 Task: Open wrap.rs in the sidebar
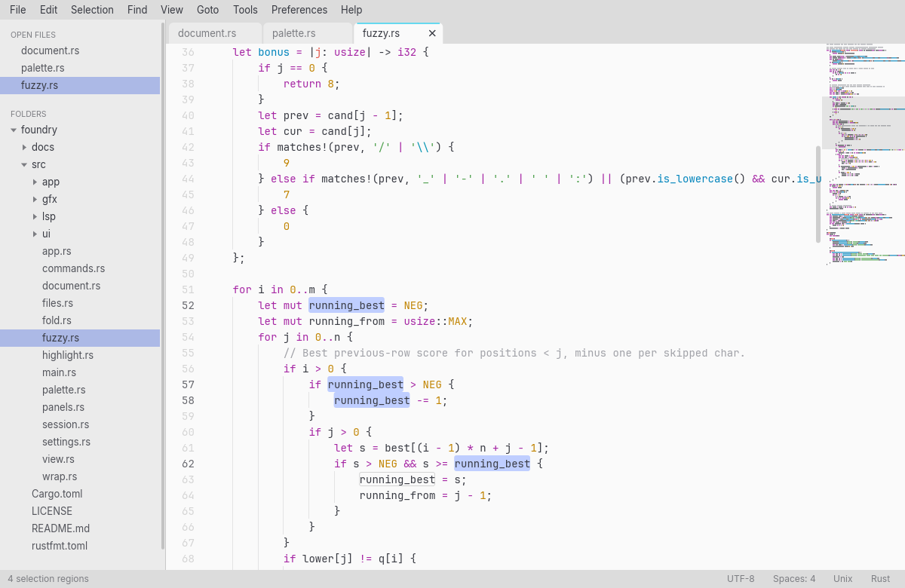click(80, 476)
